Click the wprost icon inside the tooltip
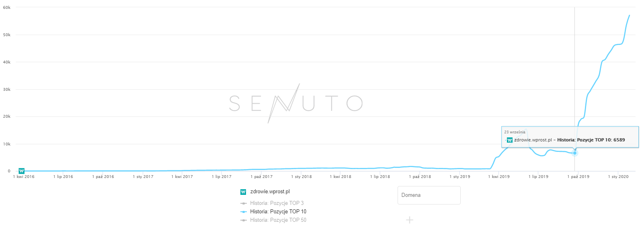644x227 pixels. [x=510, y=140]
